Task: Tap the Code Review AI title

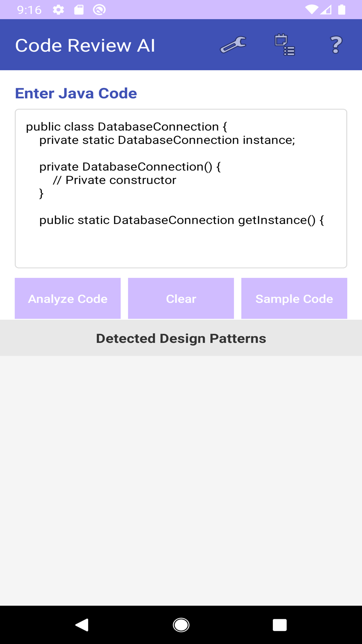Action: coord(85,45)
